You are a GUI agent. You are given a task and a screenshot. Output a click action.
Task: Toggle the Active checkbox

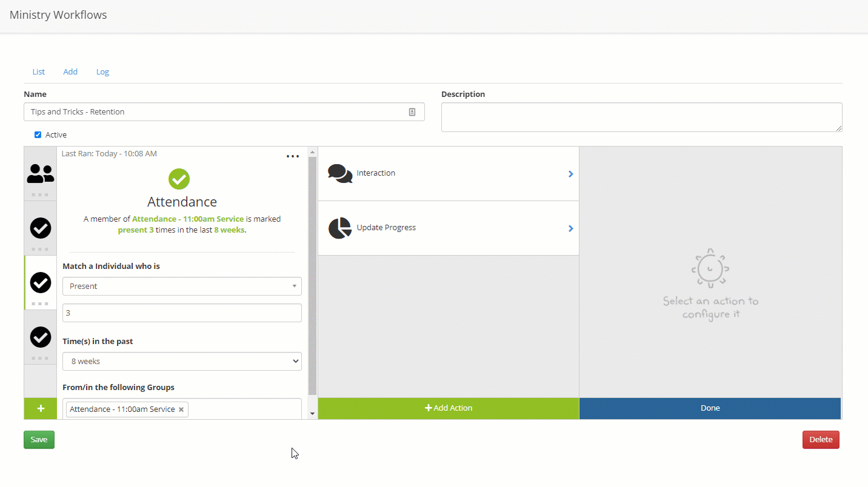[x=38, y=134]
